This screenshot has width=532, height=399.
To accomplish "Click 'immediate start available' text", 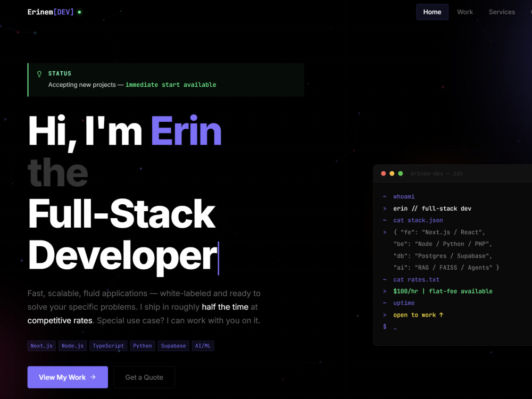I will (x=171, y=85).
